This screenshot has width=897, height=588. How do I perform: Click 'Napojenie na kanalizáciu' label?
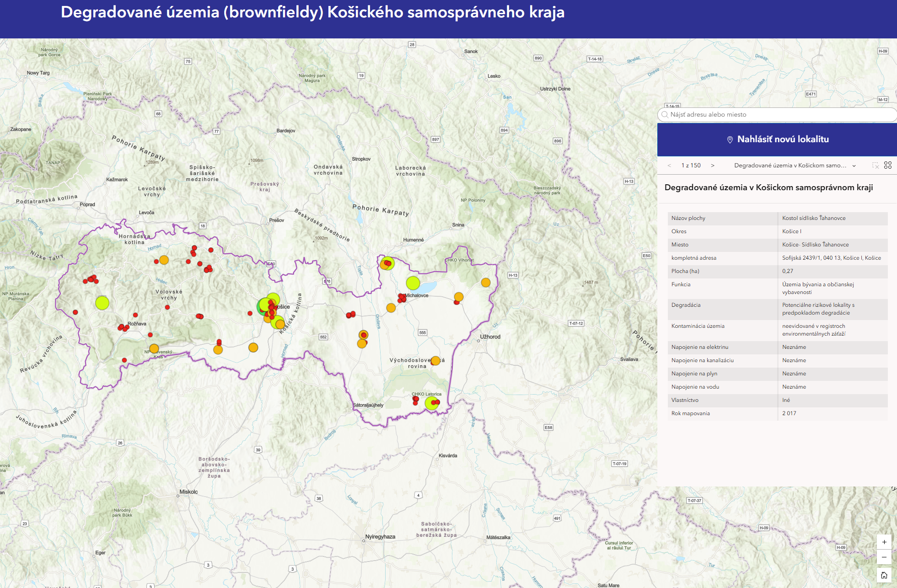[703, 360]
